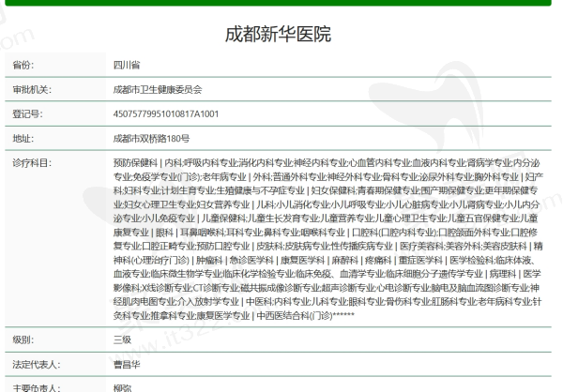Select the 地址 row label

pyautogui.click(x=23, y=138)
